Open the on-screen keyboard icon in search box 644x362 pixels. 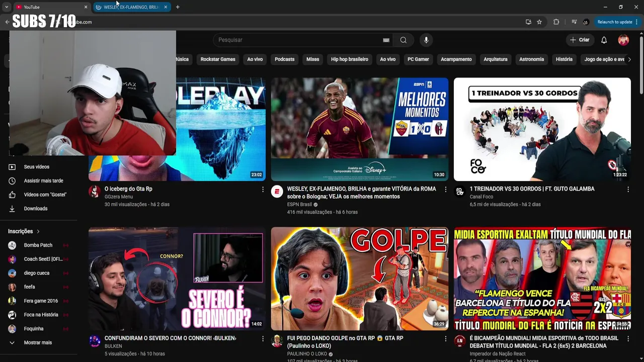pos(386,40)
